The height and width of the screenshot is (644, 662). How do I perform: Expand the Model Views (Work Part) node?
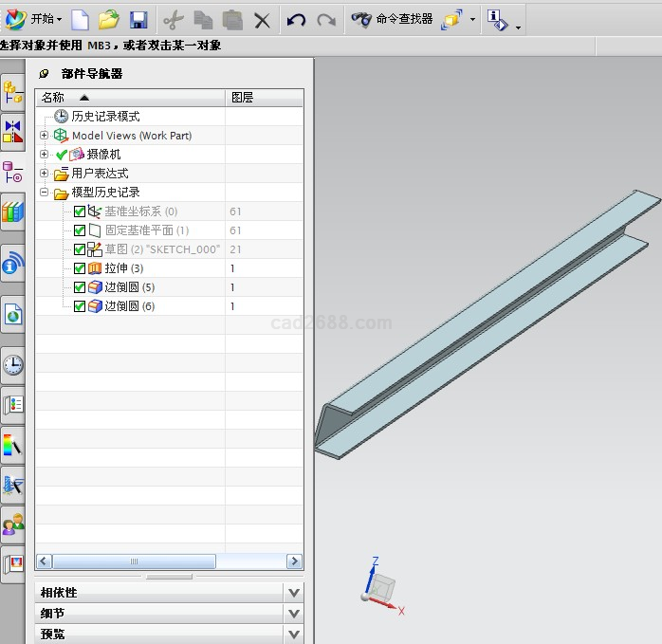coord(44,136)
